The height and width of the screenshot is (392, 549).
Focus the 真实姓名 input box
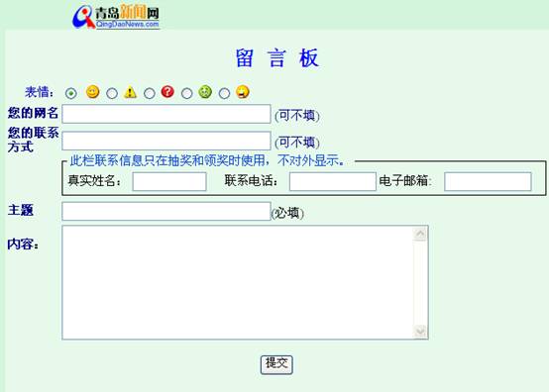point(169,181)
